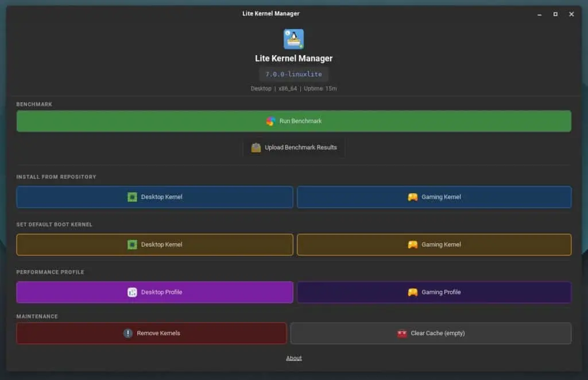Run the benchmark with green button
The height and width of the screenshot is (380, 588).
click(x=293, y=121)
